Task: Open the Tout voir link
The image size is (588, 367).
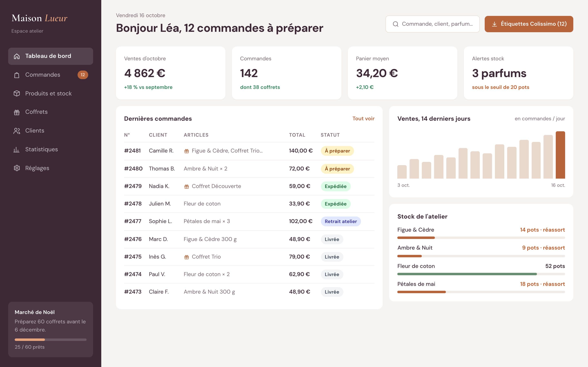Action: click(x=363, y=118)
